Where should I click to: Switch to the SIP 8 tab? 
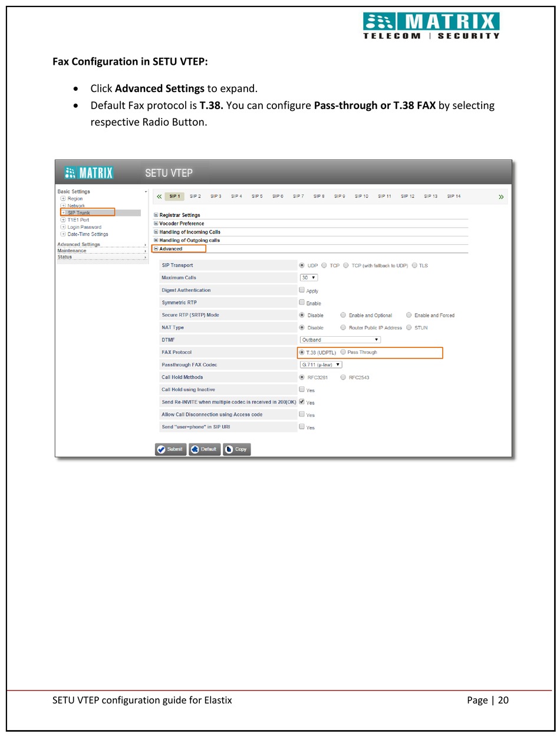pos(319,196)
